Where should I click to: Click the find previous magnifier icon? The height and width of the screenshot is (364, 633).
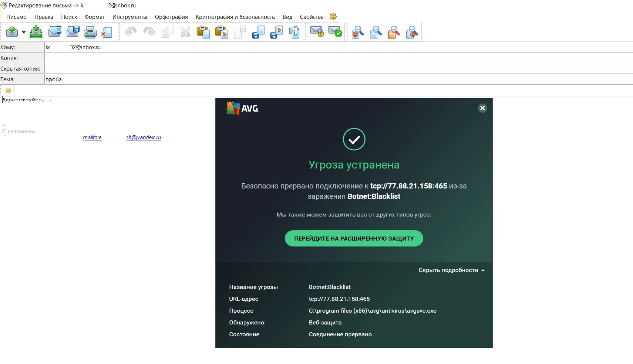358,32
